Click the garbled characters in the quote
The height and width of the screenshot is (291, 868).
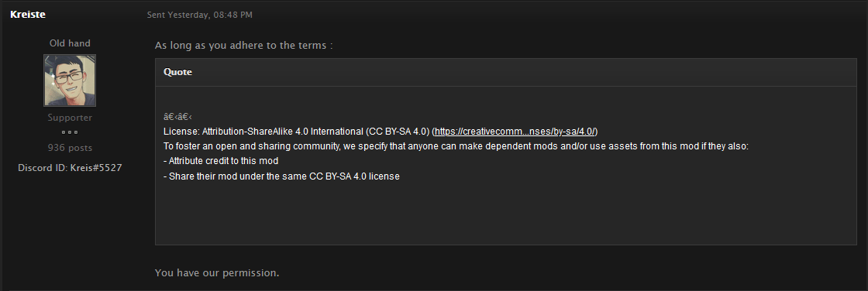pos(177,116)
